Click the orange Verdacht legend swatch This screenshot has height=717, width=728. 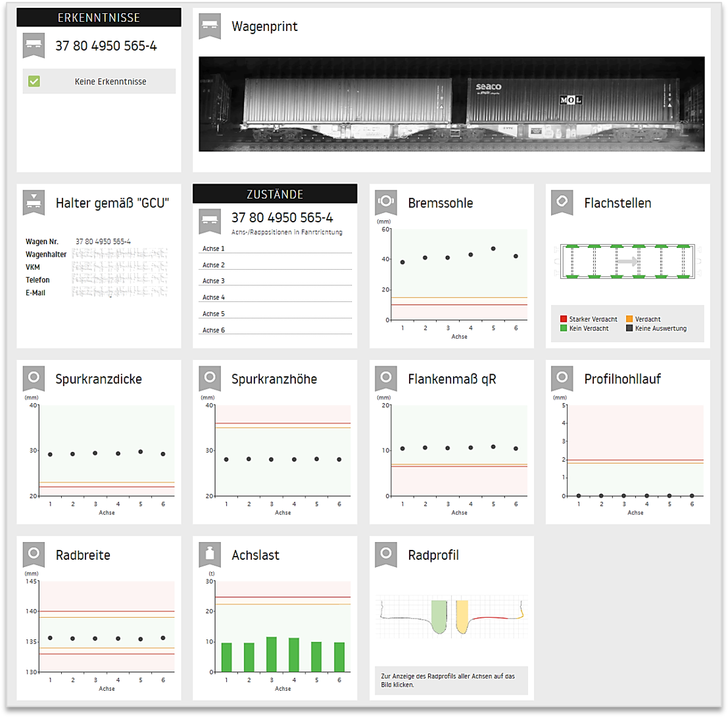point(629,319)
